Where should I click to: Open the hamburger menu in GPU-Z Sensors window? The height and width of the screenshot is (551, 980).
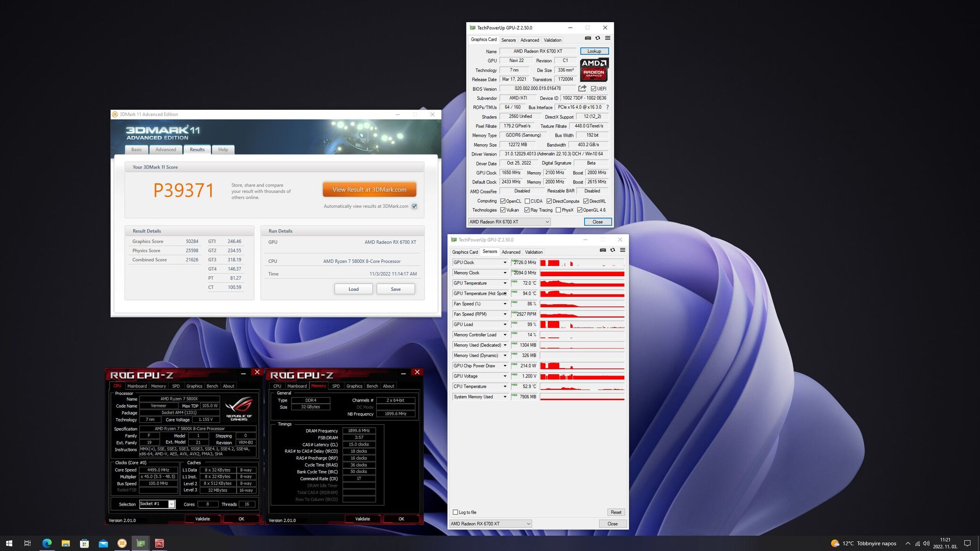[x=623, y=250]
